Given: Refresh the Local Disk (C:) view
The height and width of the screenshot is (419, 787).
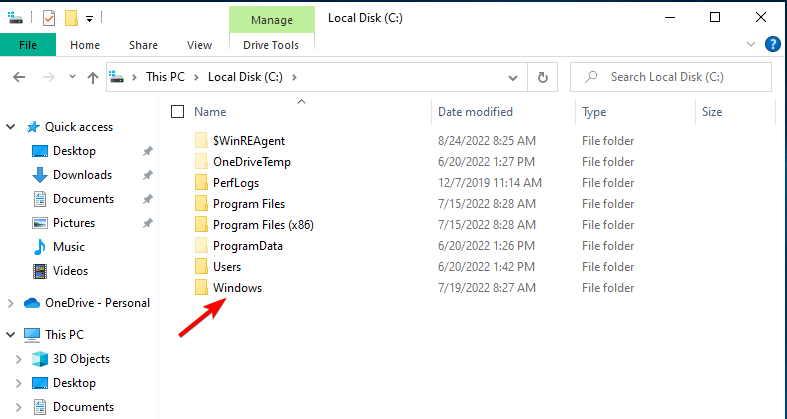Looking at the screenshot, I should [543, 77].
